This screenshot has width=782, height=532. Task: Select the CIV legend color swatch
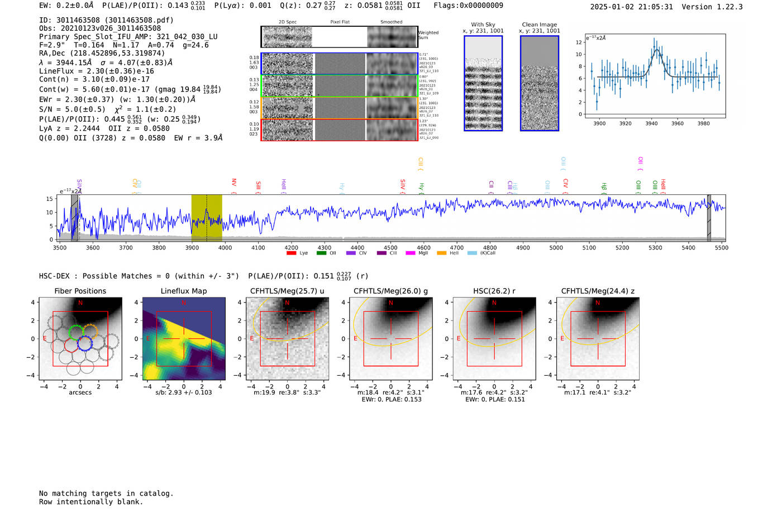(x=351, y=253)
